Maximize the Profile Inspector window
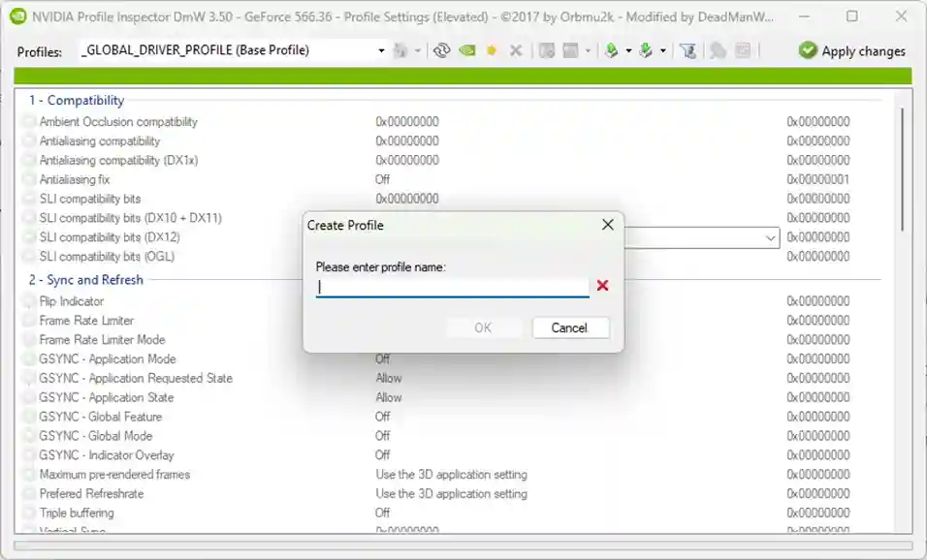 [852, 16]
